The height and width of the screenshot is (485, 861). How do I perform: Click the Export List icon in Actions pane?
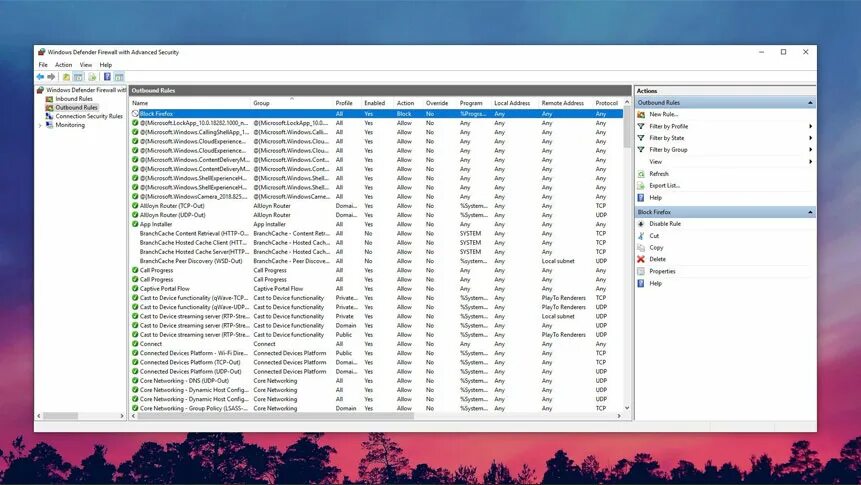(x=641, y=186)
